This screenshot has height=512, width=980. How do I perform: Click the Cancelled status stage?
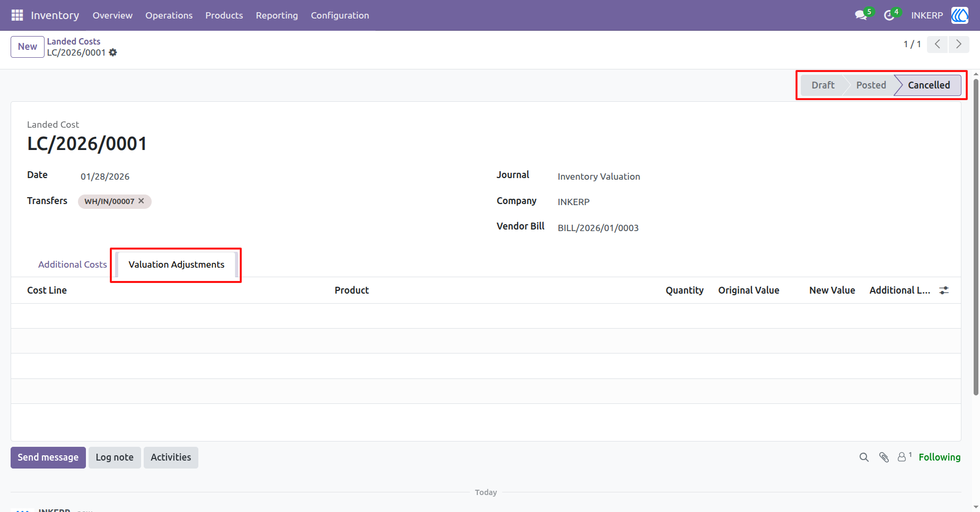(x=929, y=85)
